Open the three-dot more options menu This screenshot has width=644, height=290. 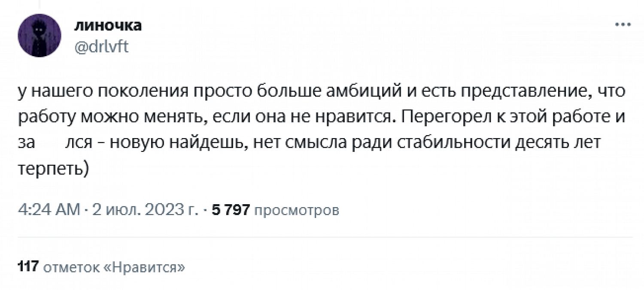coord(623,25)
